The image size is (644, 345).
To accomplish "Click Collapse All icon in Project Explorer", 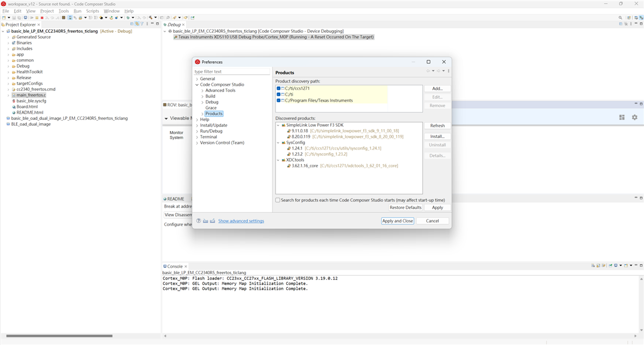I will (132, 24).
